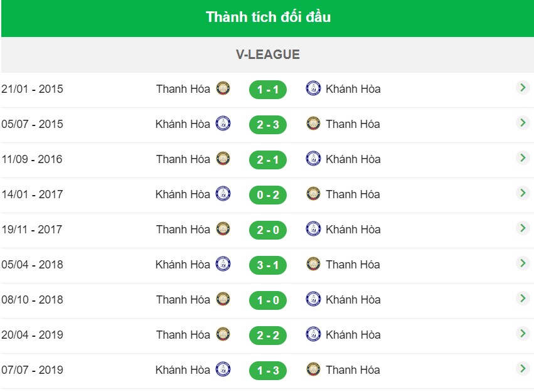Open arrow for the 19/11 - 2017 match
534x392 pixels.
[x=523, y=228]
